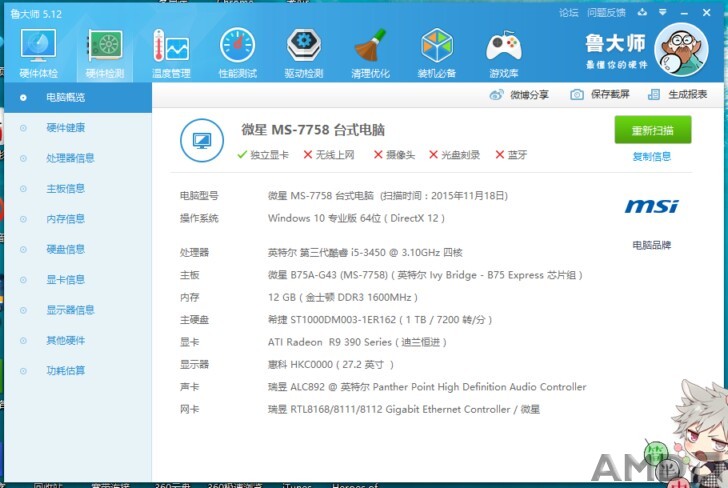Click the RTL8168 network card text
The image size is (728, 488).
tap(403, 410)
